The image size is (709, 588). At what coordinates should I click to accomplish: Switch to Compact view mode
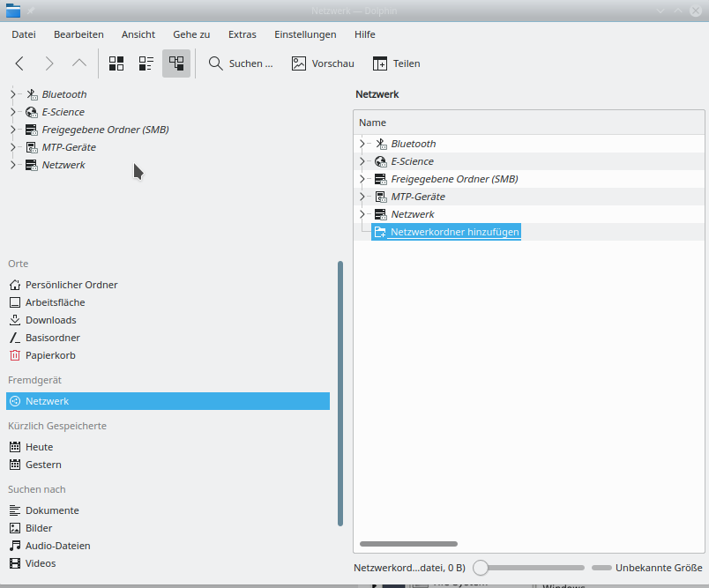tap(146, 63)
